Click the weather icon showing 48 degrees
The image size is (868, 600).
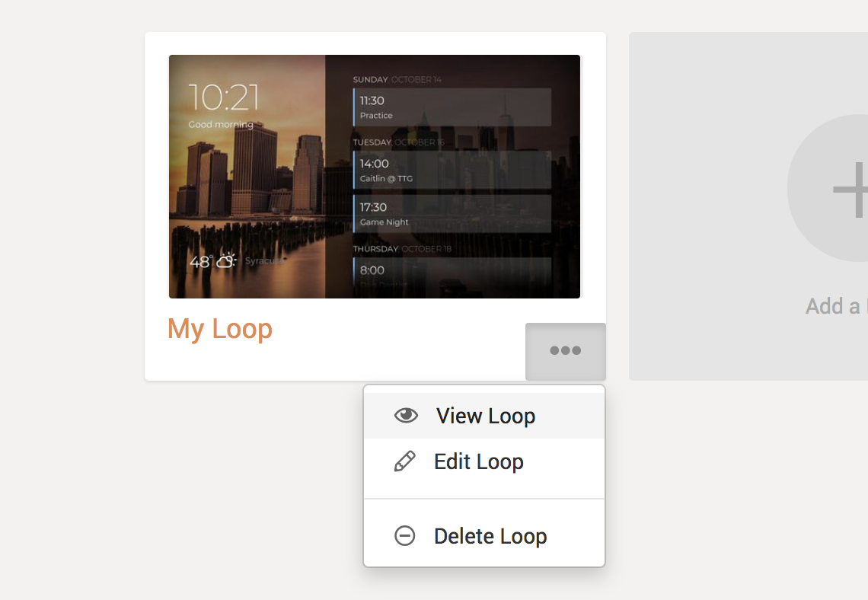(225, 260)
